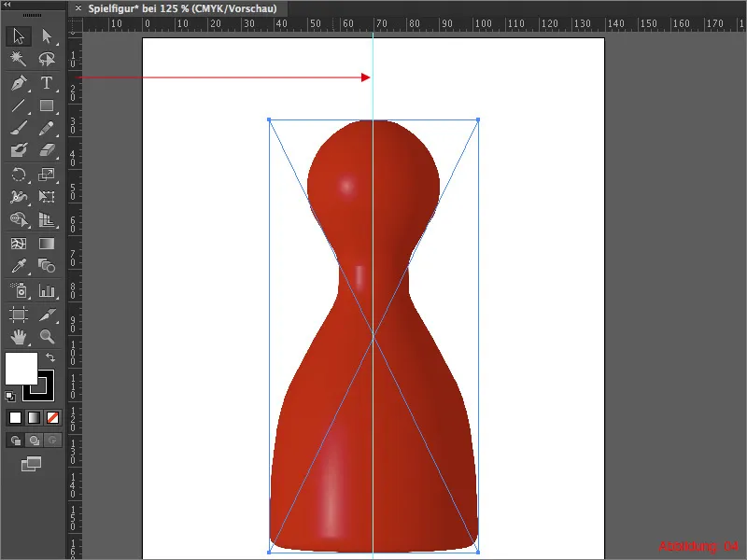Select the Pencil tool
Viewport: 747px width, 560px height.
[x=47, y=128]
